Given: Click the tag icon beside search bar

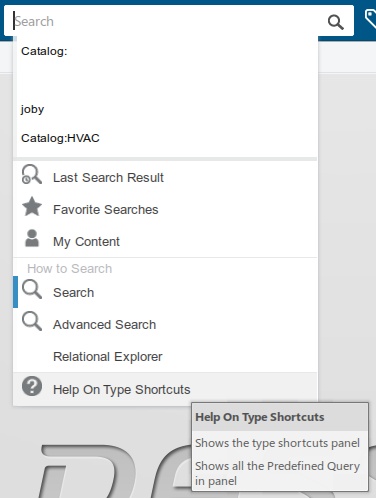Looking at the screenshot, I should tap(370, 20).
